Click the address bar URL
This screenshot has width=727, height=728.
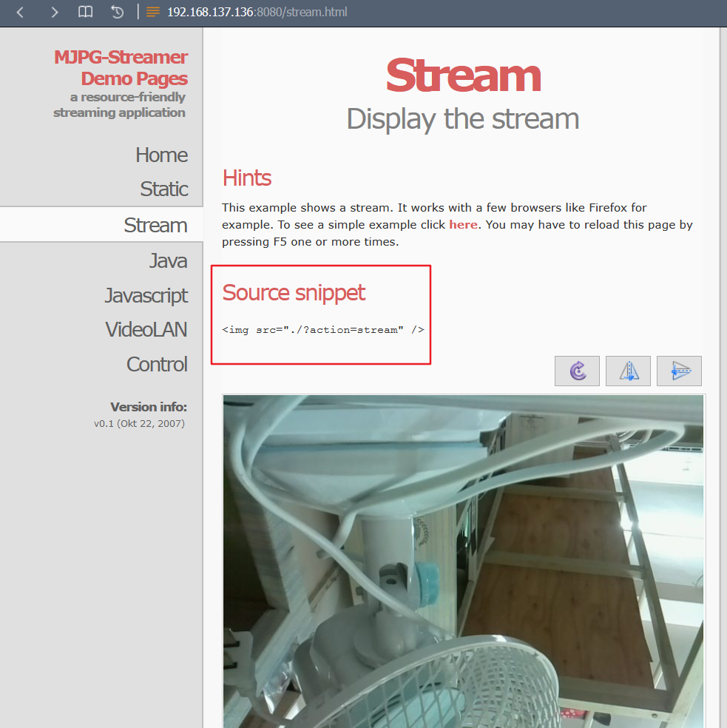257,12
